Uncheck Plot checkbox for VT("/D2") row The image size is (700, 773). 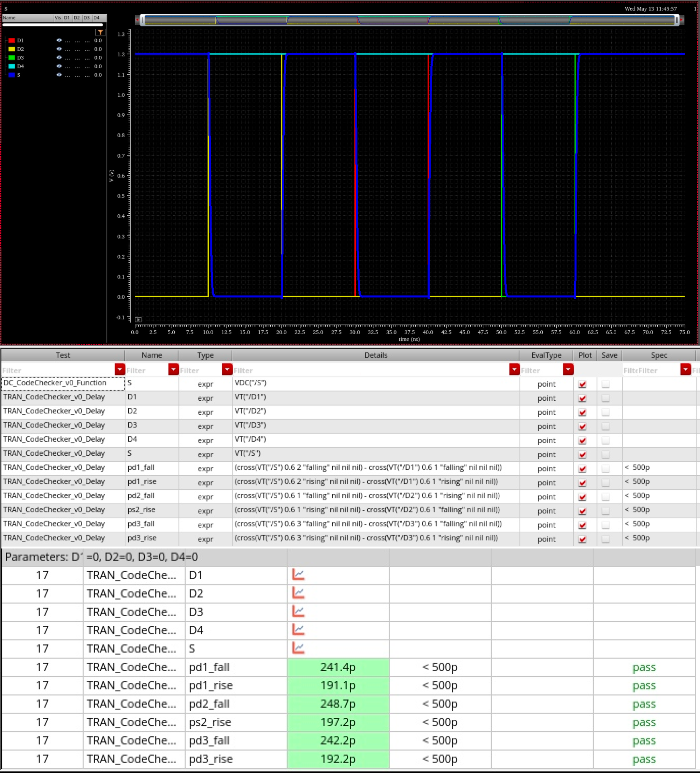tap(582, 412)
